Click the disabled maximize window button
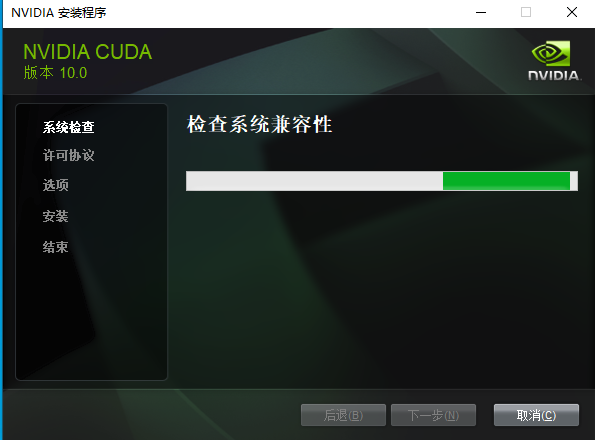595x440 pixels. (526, 12)
